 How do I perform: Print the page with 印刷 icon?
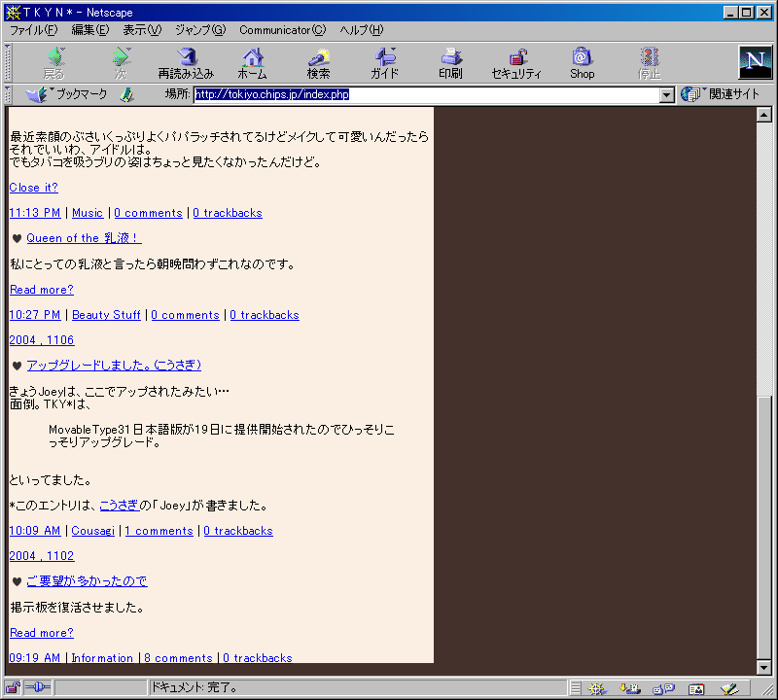[450, 63]
